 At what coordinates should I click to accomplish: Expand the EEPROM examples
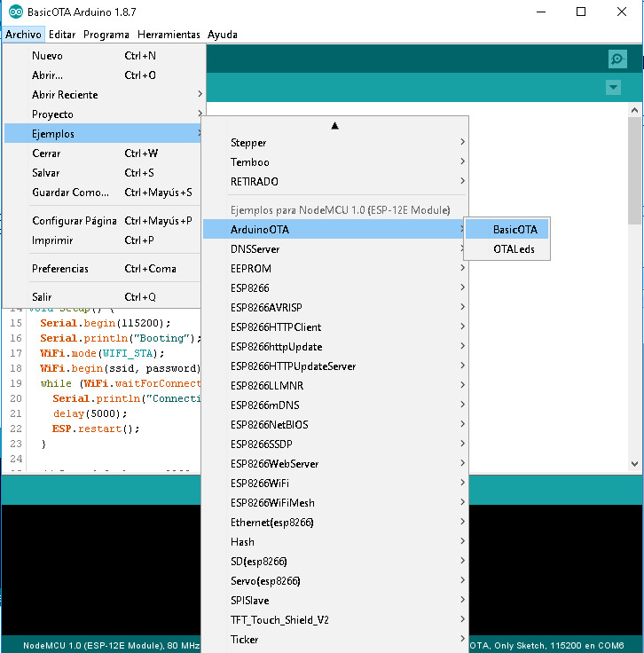[x=334, y=269]
